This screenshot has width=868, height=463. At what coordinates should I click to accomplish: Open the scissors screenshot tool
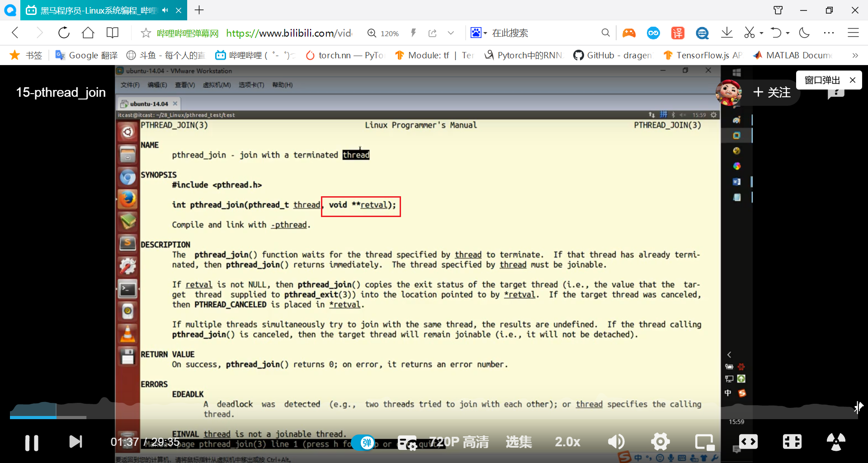point(750,33)
